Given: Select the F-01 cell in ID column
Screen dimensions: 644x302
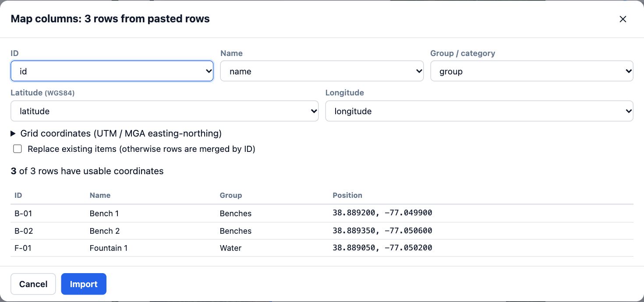Looking at the screenshot, I should pos(23,248).
